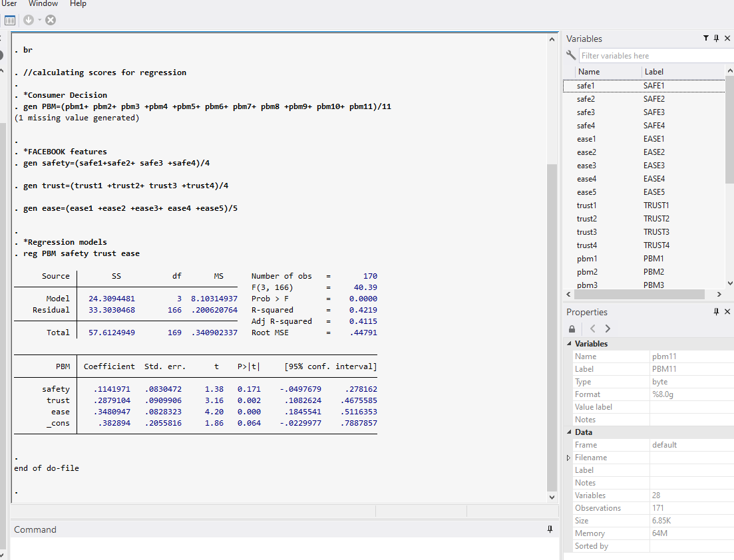Collapse the Data section in Properties

569,432
